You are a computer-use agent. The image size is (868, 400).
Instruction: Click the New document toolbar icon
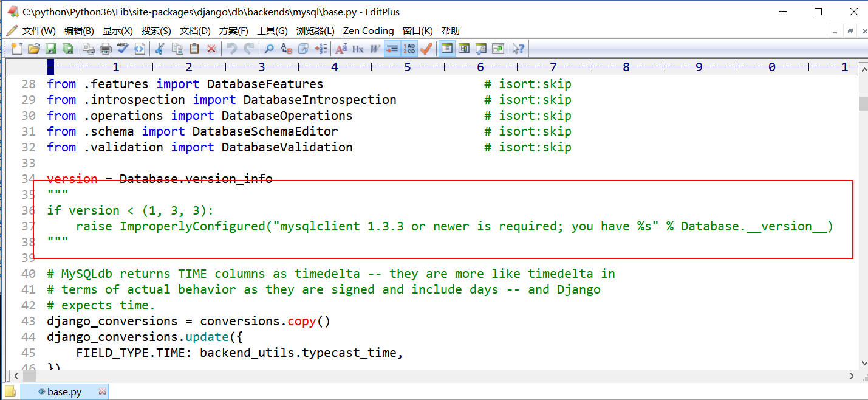click(x=17, y=49)
